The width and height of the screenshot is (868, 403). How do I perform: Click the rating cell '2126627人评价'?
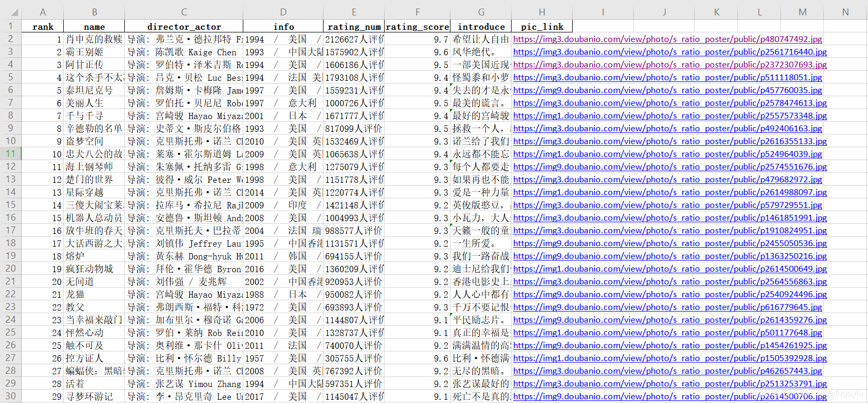point(354,39)
